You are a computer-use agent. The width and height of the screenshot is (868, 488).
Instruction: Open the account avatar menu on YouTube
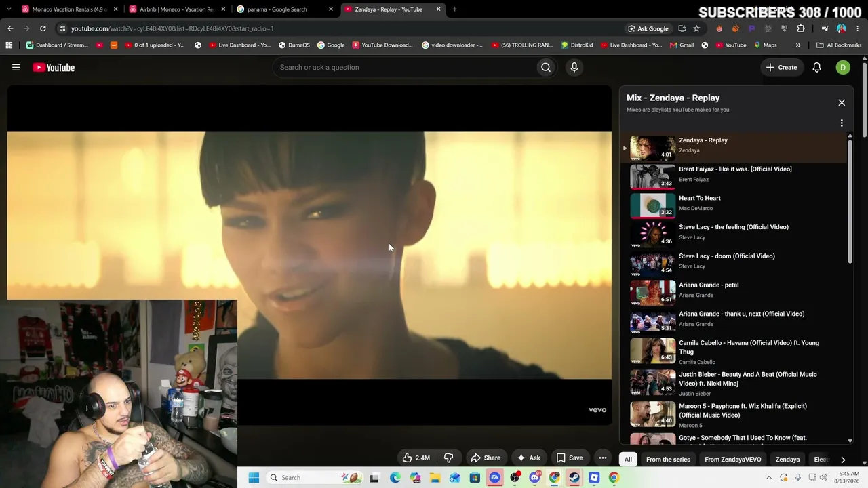pyautogui.click(x=843, y=67)
